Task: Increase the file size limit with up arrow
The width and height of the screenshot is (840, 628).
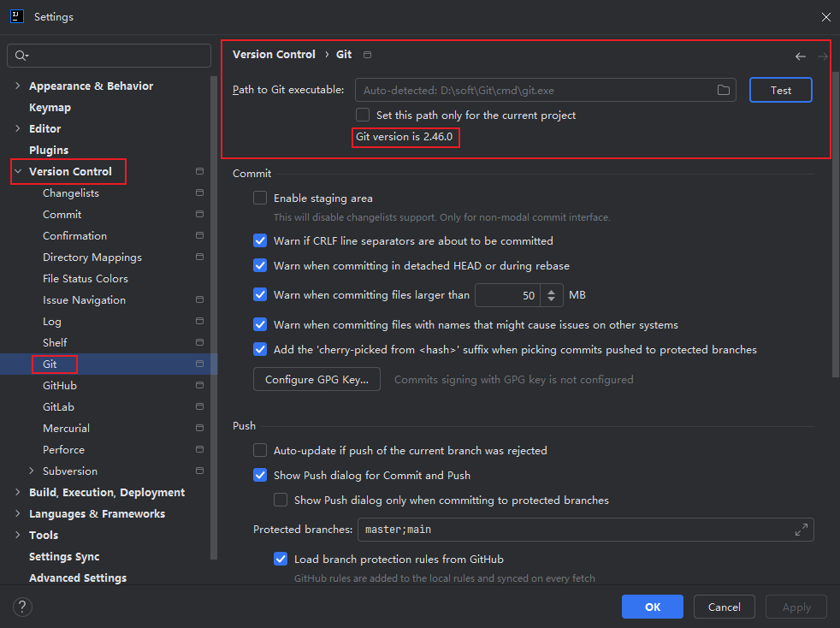Action: [551, 291]
